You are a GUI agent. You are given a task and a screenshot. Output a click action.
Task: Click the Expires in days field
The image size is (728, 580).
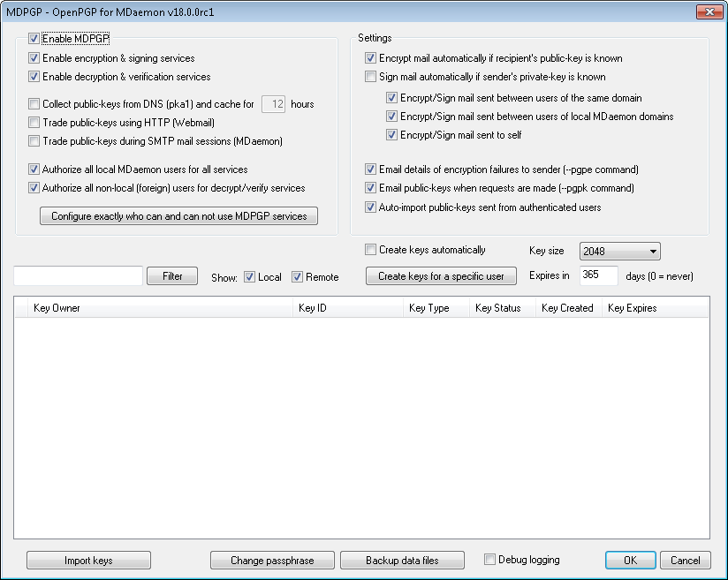[599, 275]
